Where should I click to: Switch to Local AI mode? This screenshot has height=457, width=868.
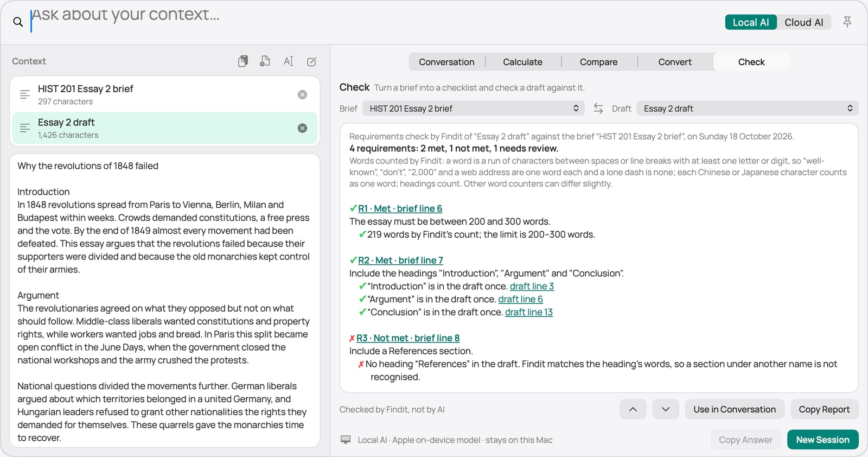coord(751,22)
